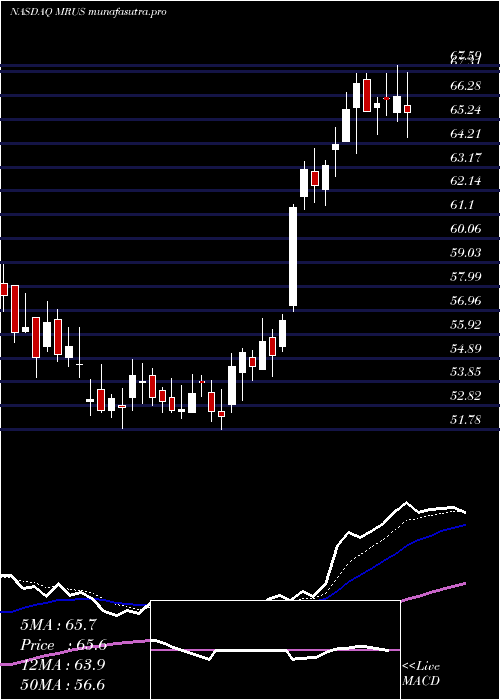Image resolution: width=500 pixels, height=700 pixels.
Task: Click the Price : 65.6 legend text
Action: (63, 645)
